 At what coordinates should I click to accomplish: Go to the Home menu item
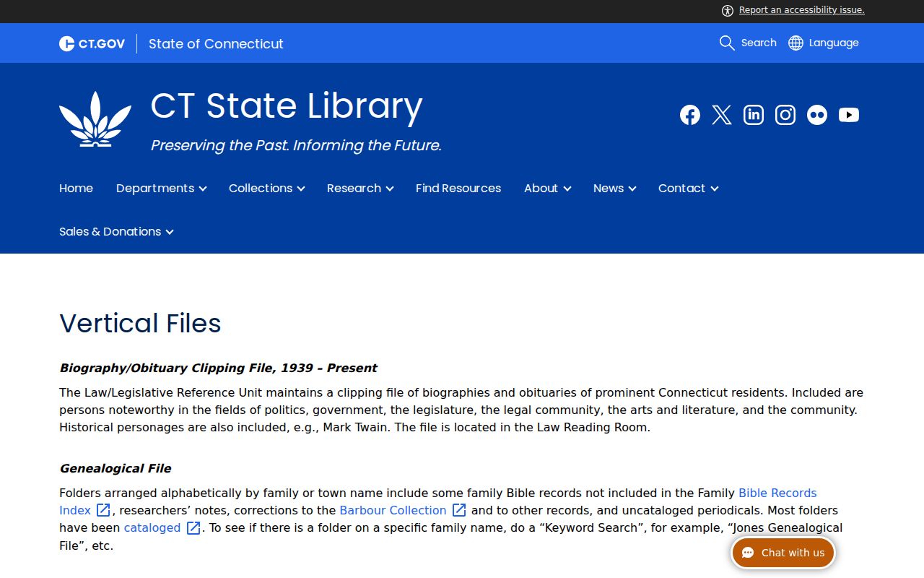[76, 188]
